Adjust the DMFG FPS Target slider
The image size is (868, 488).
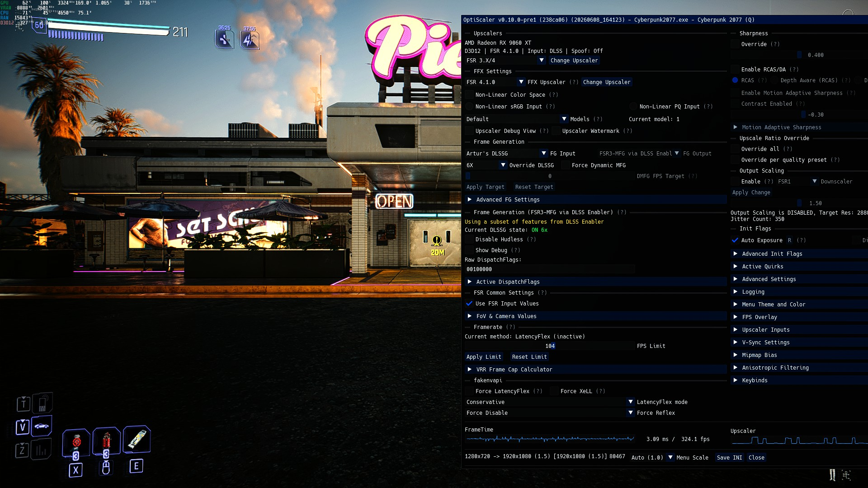click(x=550, y=176)
